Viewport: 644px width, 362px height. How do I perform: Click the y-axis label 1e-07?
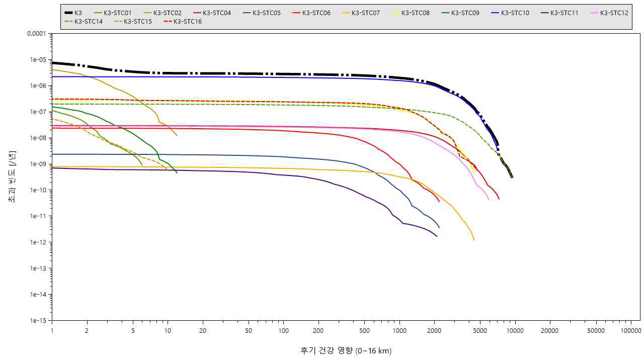38,112
